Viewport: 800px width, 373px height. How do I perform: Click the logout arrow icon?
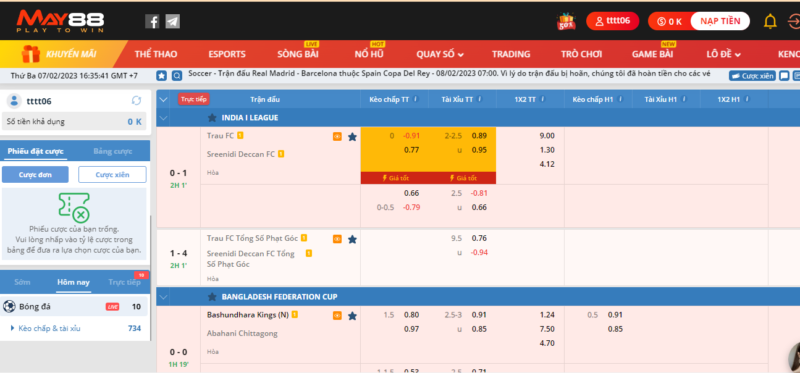794,21
